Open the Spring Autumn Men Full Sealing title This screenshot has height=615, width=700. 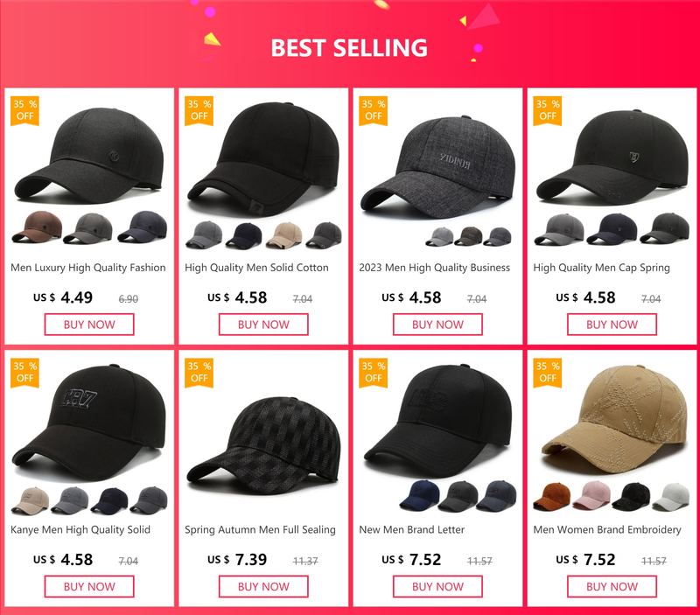(x=260, y=530)
